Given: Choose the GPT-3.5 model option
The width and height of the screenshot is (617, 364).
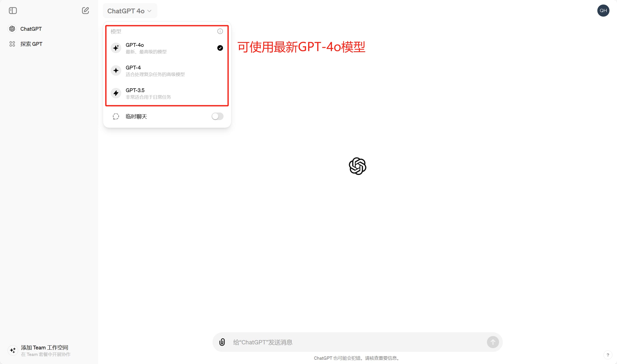Looking at the screenshot, I should click(x=167, y=93).
